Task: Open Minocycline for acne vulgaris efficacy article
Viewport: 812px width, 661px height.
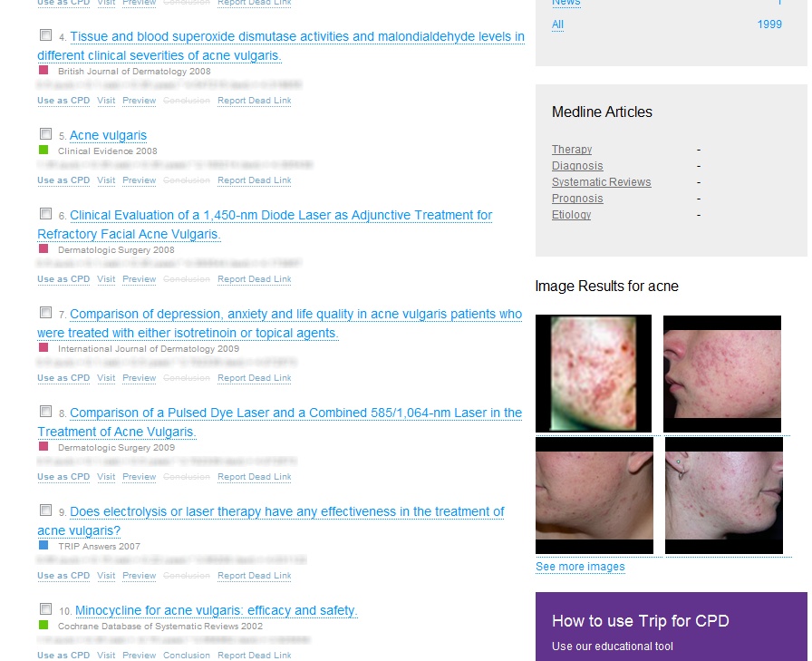Action: 216,611
